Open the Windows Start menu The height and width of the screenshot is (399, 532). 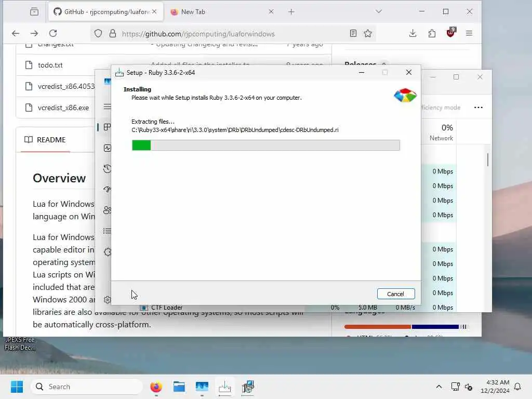[17, 387]
